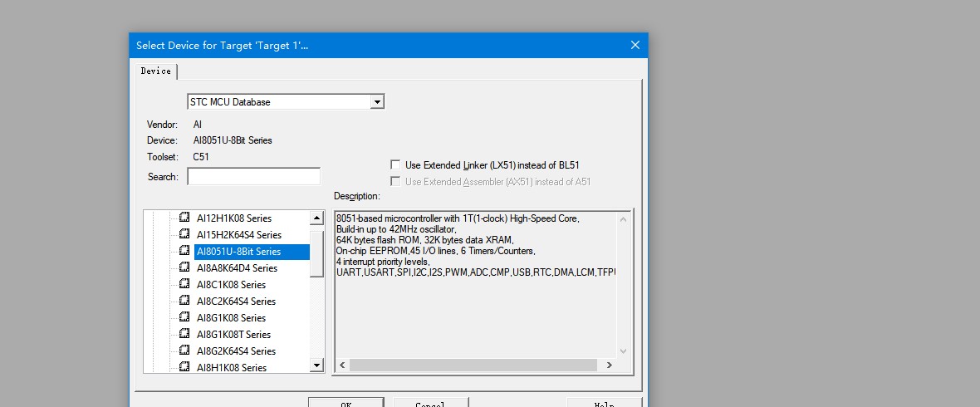Click description horizontal scroll right arrow
Image resolution: width=980 pixels, height=407 pixels.
point(609,365)
